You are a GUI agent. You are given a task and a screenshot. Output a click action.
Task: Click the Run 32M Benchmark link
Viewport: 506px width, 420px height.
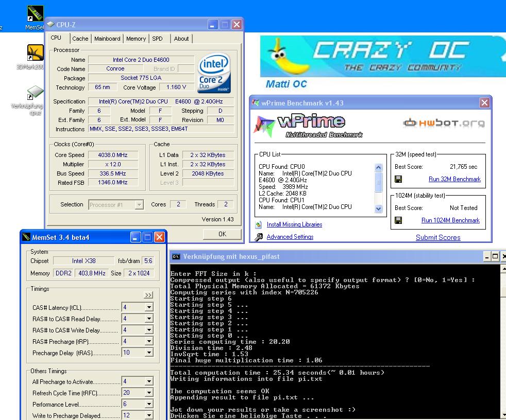[x=454, y=179]
